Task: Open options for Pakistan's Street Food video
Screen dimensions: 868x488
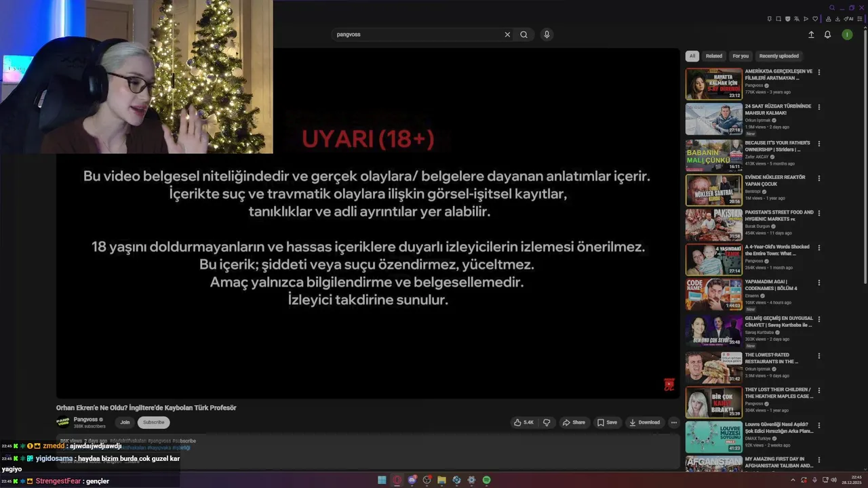Action: 819,213
